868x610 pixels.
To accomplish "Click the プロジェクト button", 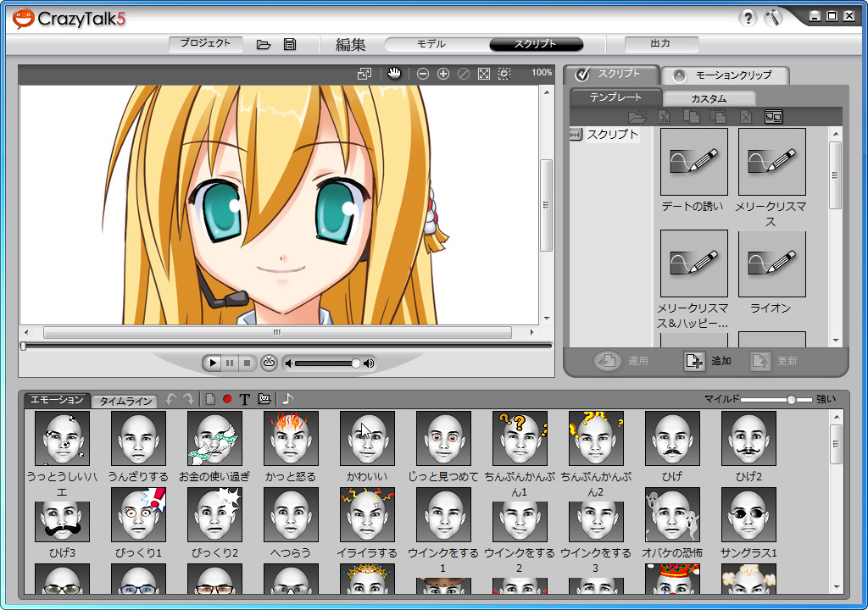I will tap(205, 44).
